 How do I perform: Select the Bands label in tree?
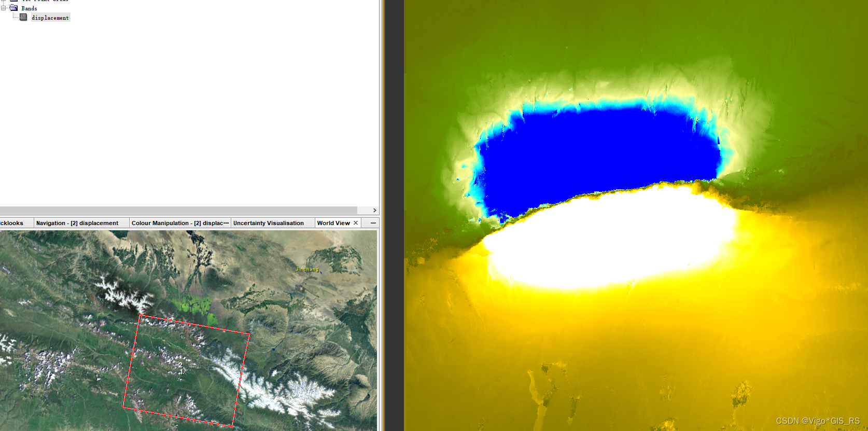pos(29,8)
